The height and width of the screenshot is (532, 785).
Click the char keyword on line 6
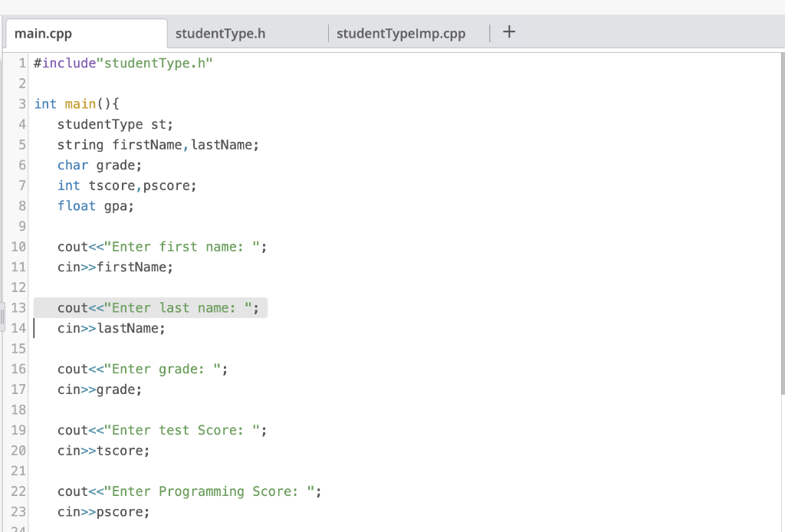[73, 165]
